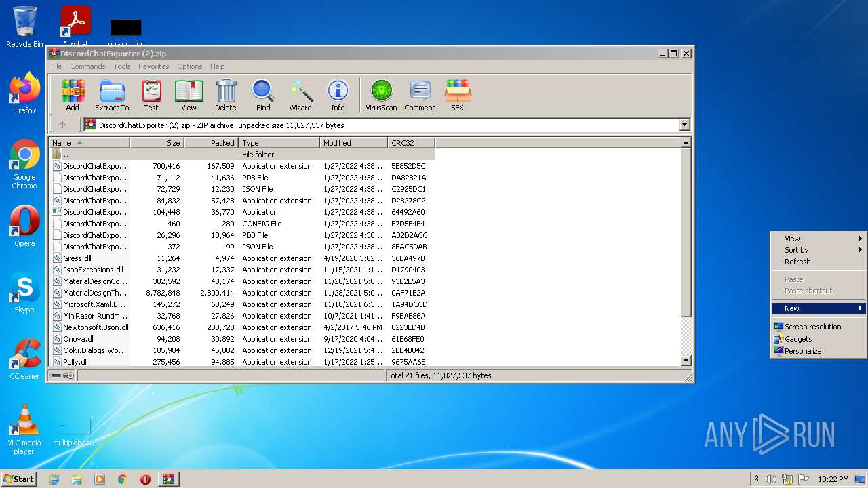
Task: Select Gress.dll file row
Action: [x=242, y=258]
